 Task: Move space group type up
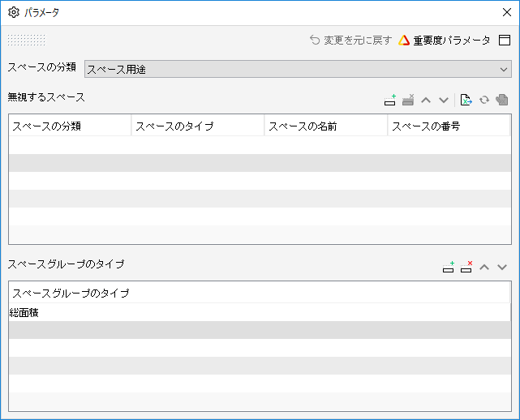coord(484,267)
